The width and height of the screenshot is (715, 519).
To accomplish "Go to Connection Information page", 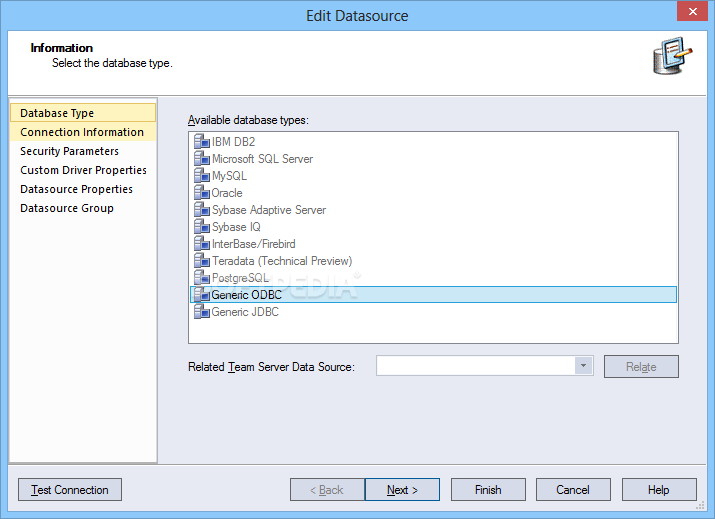I will (x=83, y=132).
